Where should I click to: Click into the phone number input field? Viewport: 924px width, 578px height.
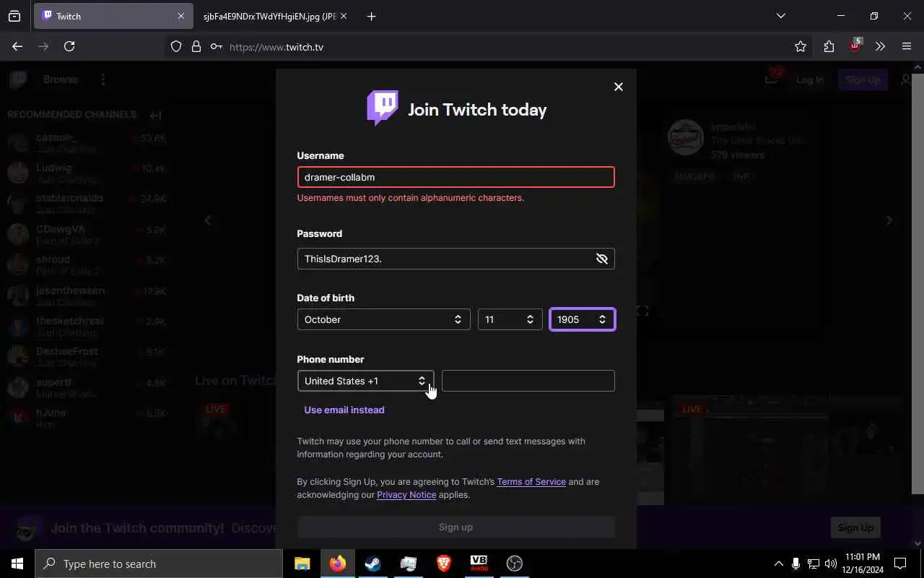coord(528,381)
